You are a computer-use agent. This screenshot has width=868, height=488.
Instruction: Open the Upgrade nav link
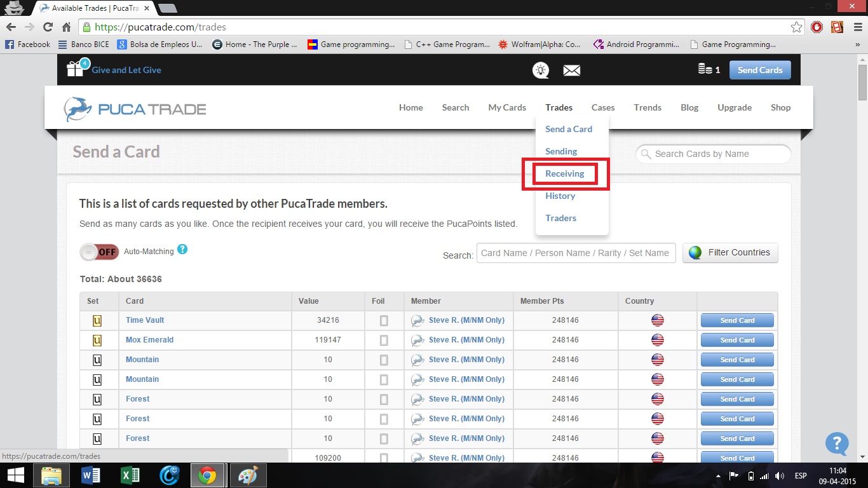[x=735, y=107]
